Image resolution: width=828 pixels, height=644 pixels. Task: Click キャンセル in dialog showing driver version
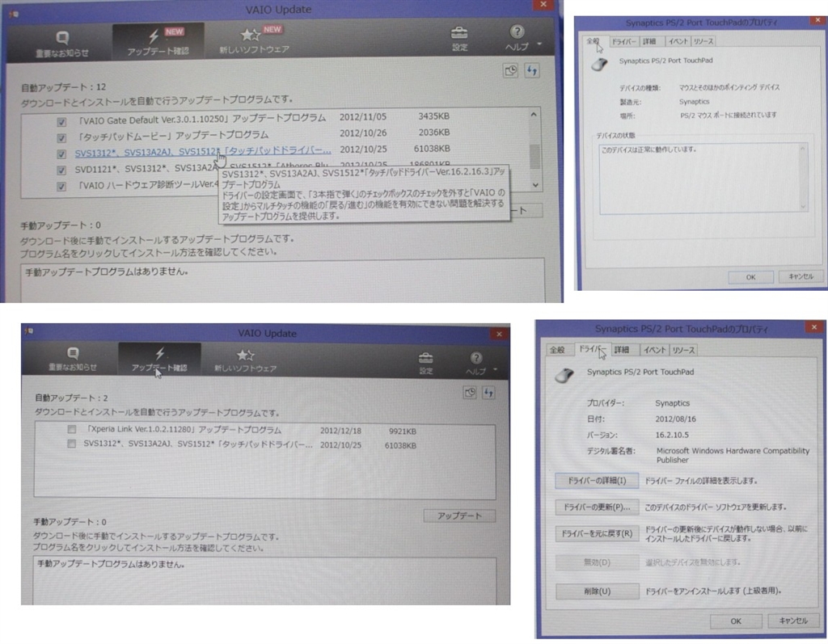pos(793,621)
